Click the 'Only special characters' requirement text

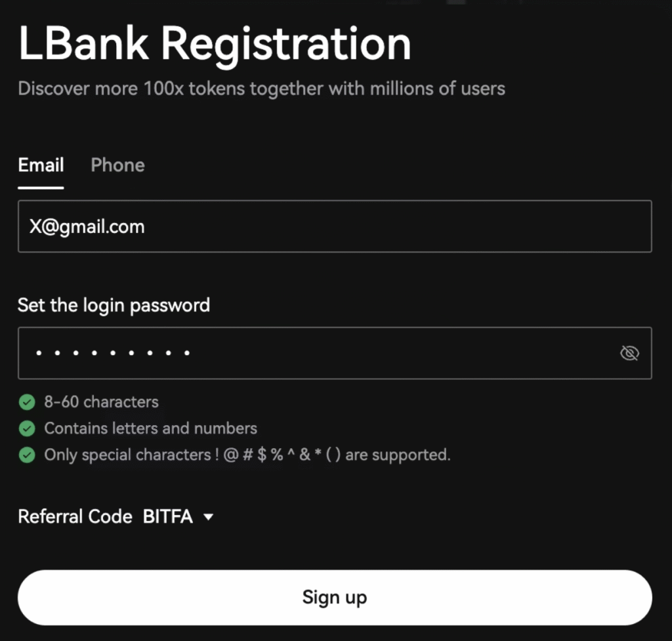point(247,455)
